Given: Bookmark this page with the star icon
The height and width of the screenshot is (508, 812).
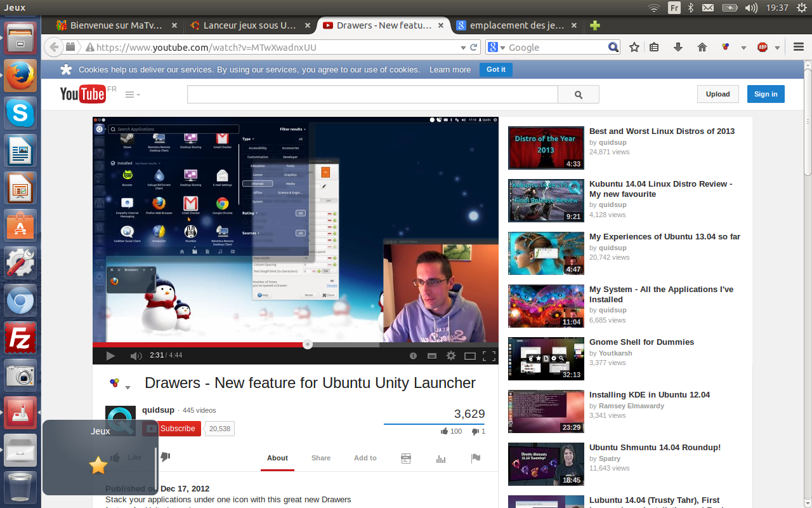Looking at the screenshot, I should (634, 47).
